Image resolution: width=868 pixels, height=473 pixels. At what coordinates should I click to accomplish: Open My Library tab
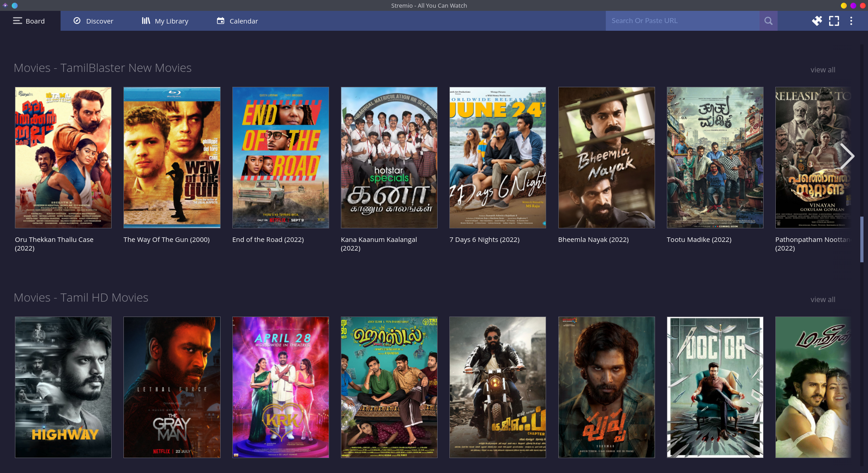click(x=165, y=21)
